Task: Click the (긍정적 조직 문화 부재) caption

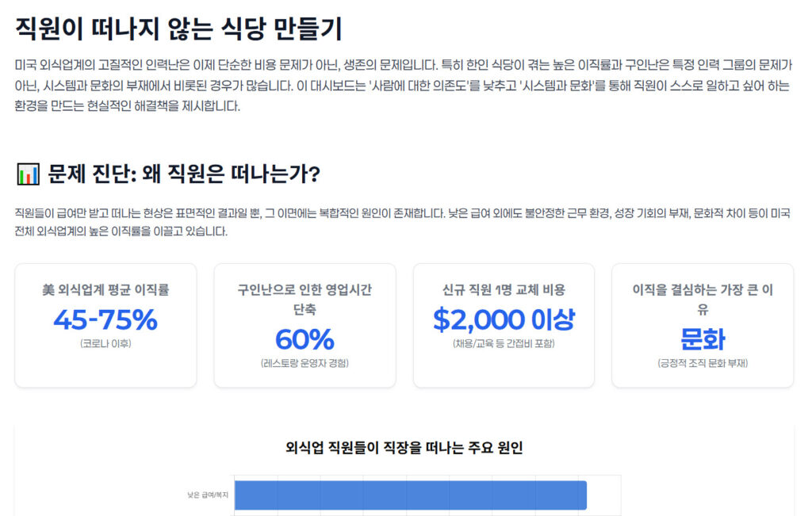Action: click(x=703, y=363)
